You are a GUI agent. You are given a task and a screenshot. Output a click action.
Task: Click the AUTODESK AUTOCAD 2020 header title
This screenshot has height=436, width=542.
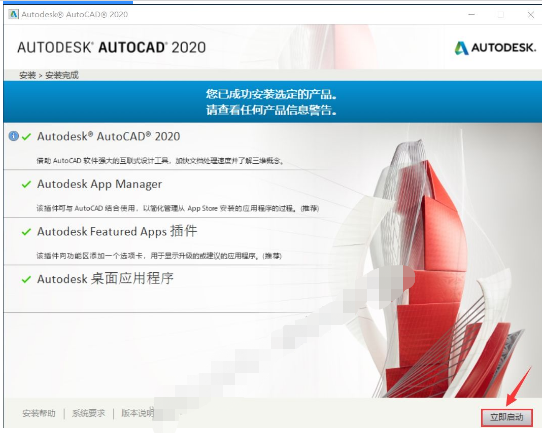click(111, 48)
